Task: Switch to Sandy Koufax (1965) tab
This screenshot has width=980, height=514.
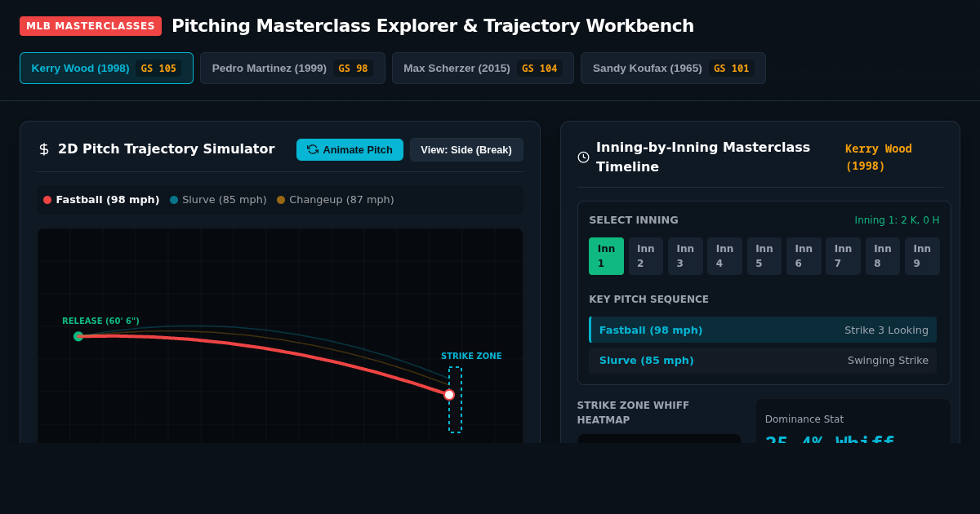Action: [x=673, y=69]
